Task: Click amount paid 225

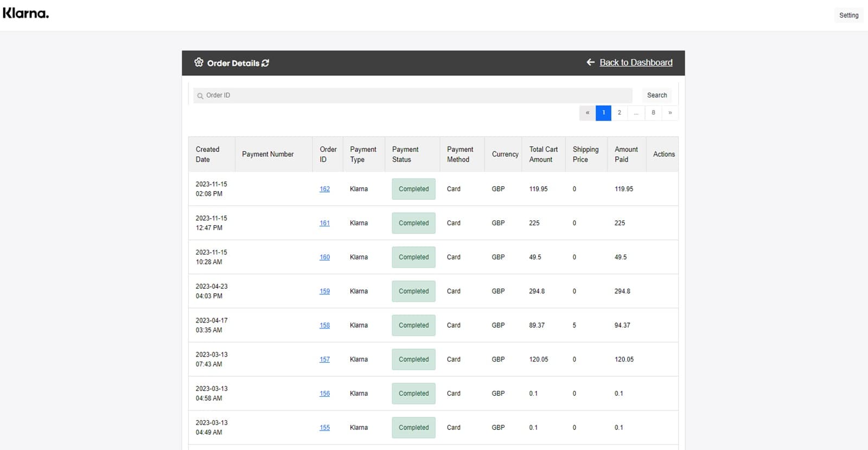Action: [x=620, y=223]
